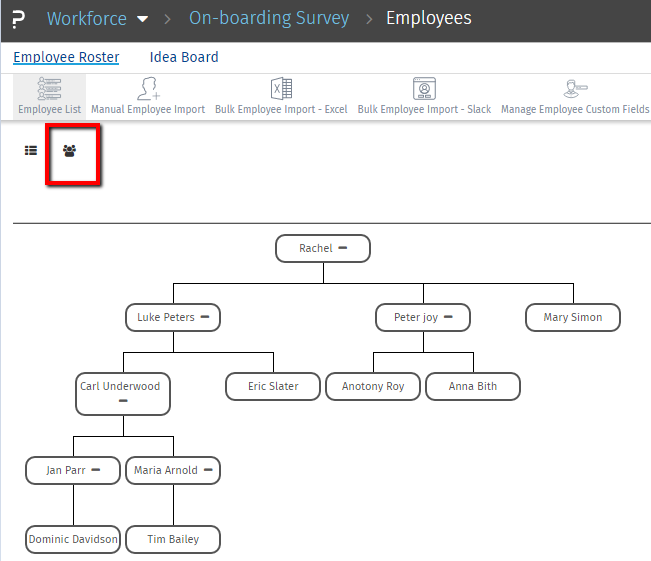Select the Employee Roster tab
651x561 pixels.
pyautogui.click(x=66, y=57)
